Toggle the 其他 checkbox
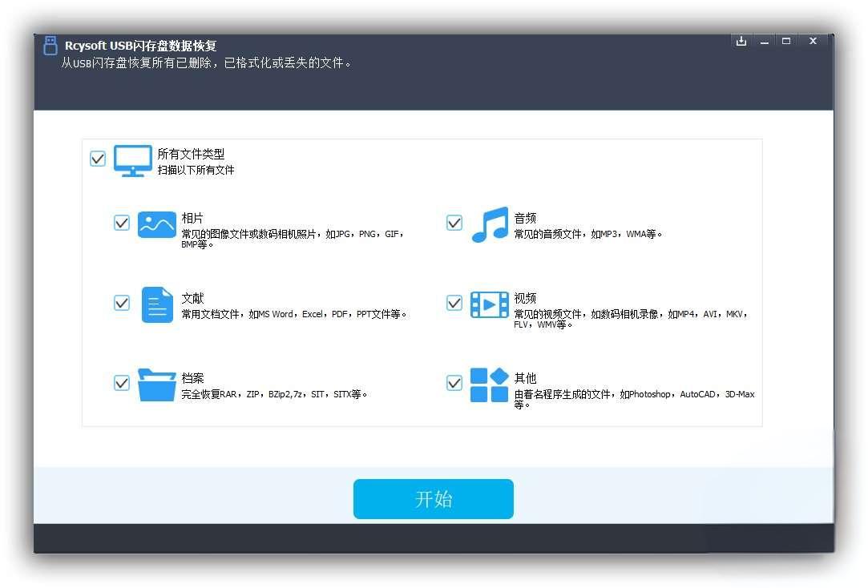This screenshot has width=868, height=588. 454,383
